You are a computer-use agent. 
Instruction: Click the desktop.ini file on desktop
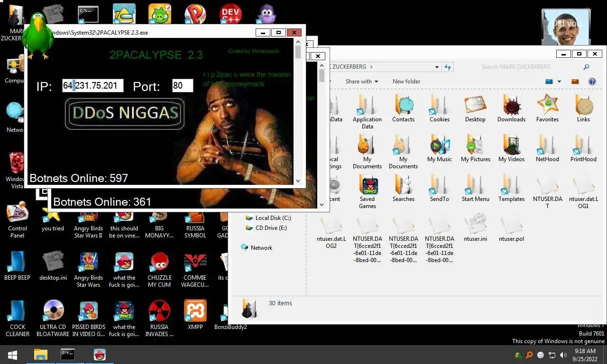coord(53,266)
